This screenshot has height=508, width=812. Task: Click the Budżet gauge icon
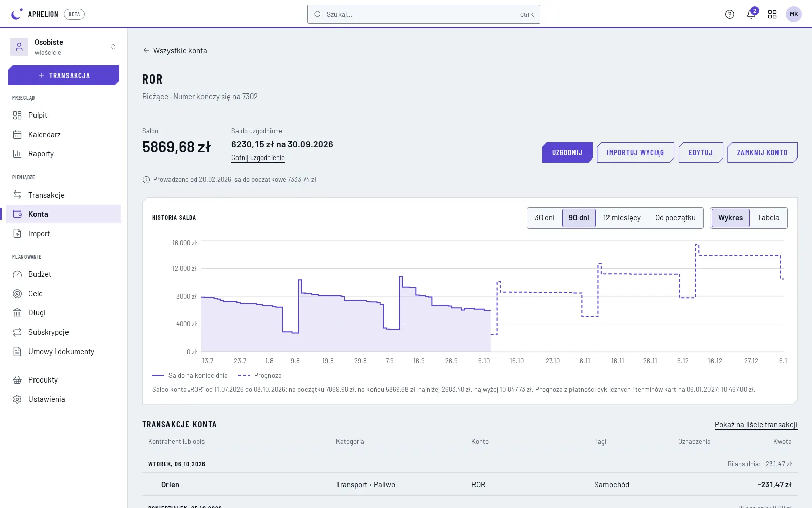click(17, 274)
